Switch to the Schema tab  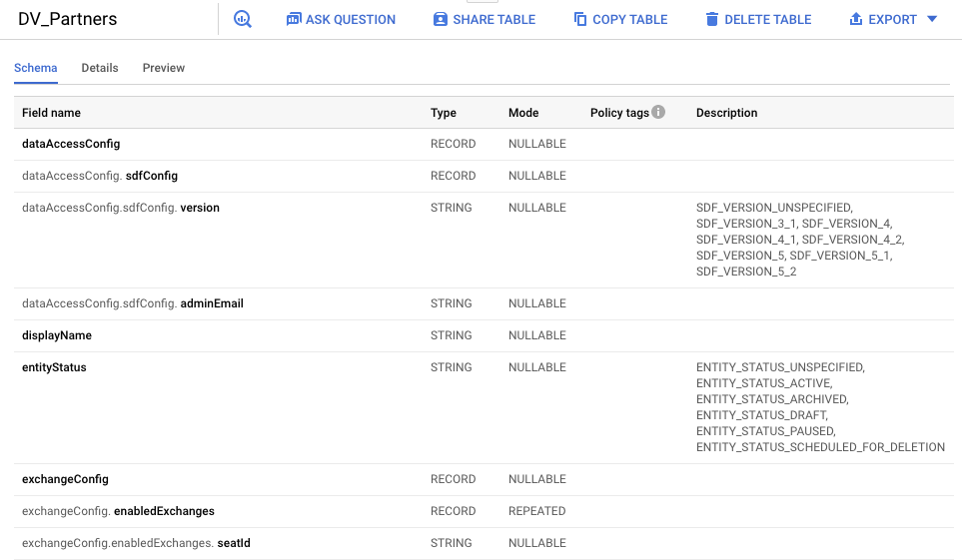click(x=36, y=68)
